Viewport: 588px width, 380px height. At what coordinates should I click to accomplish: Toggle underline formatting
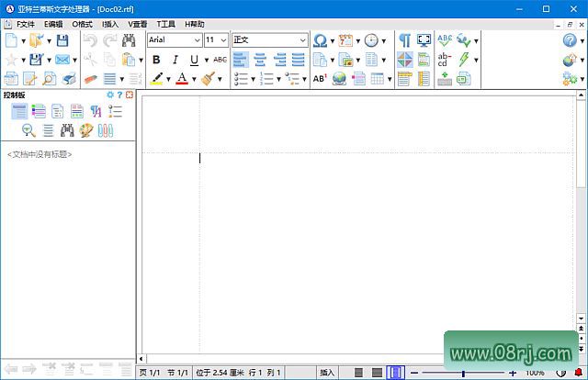click(x=194, y=60)
